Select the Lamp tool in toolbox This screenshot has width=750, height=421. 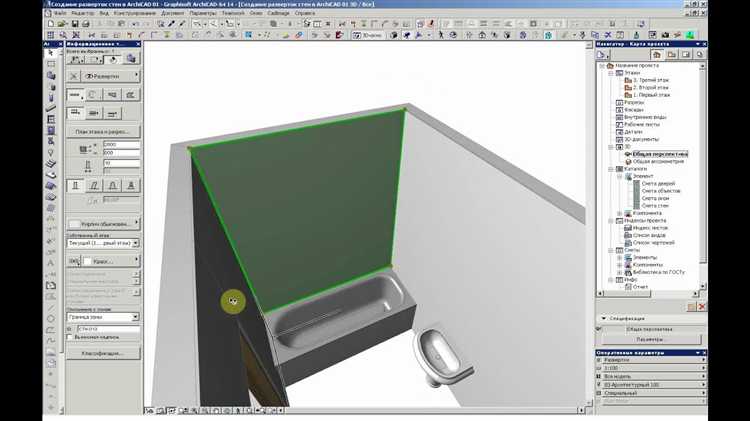point(51,153)
